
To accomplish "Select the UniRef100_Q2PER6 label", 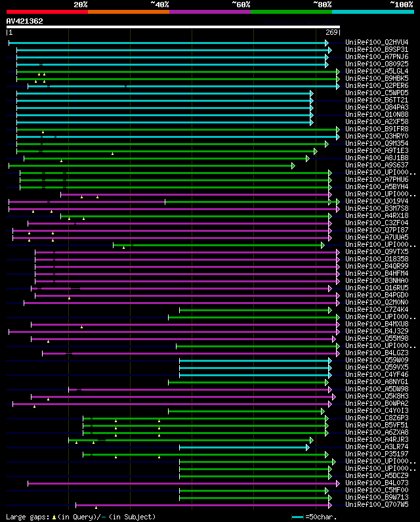I will point(377,85).
